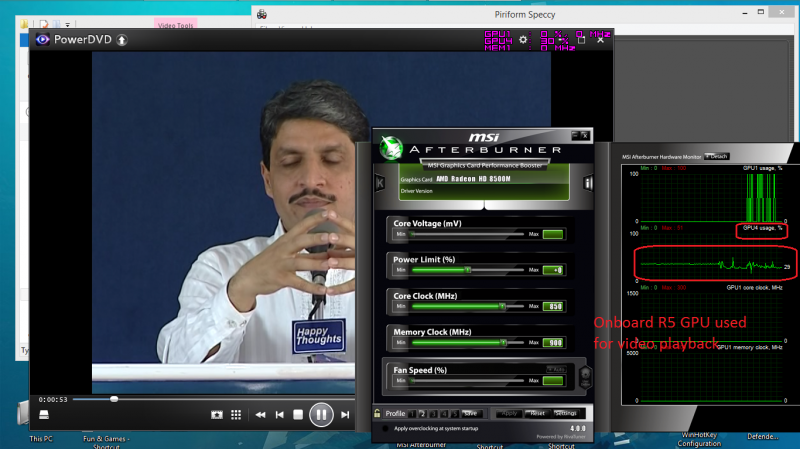Toggle Apply overclocking at system startup

coord(385,429)
